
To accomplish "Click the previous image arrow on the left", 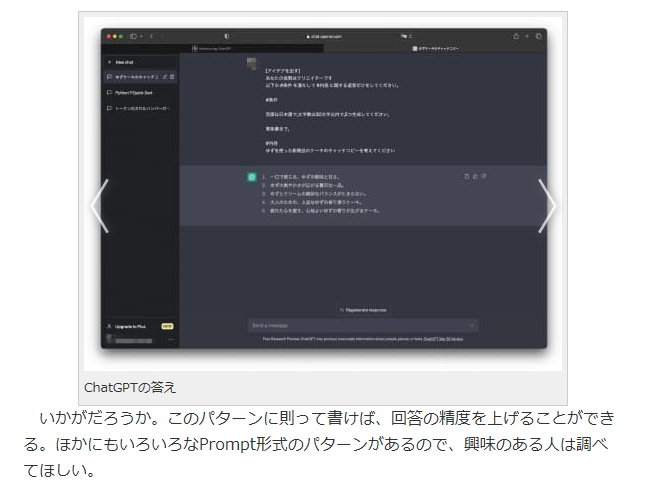I will pos(99,206).
